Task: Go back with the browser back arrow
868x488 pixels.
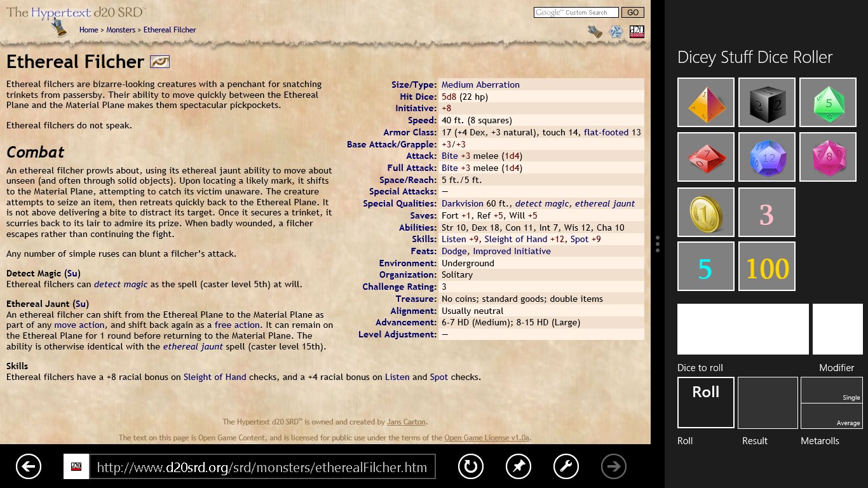Action: coord(28,467)
